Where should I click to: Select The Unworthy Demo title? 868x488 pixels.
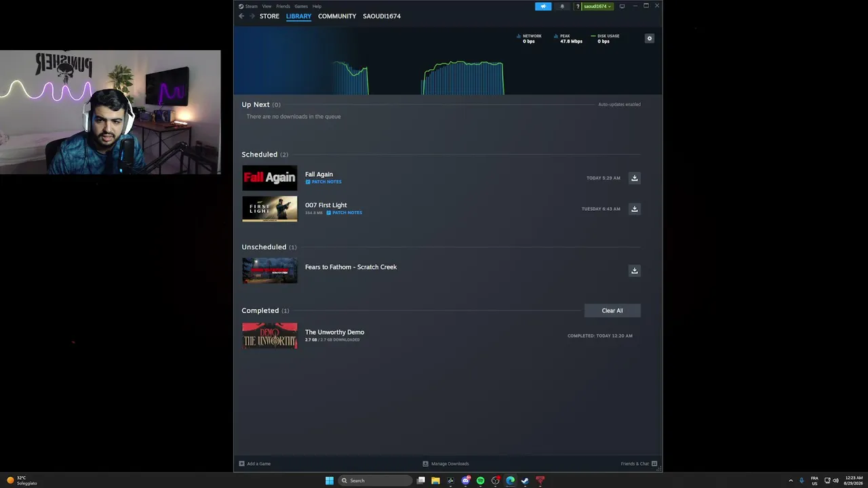coord(334,332)
